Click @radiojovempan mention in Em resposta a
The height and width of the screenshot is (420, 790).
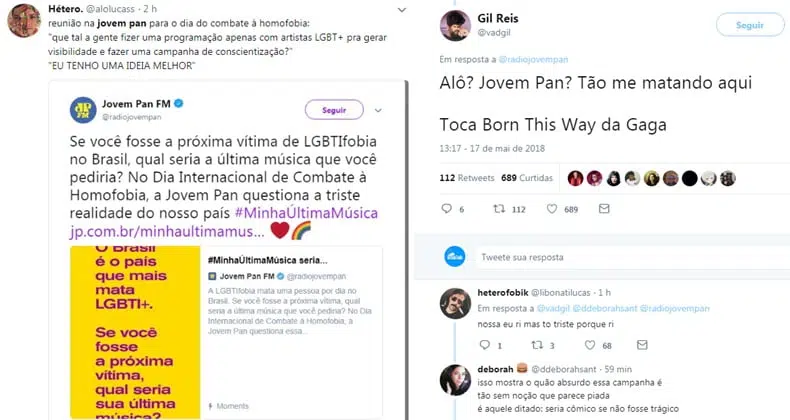click(533, 59)
